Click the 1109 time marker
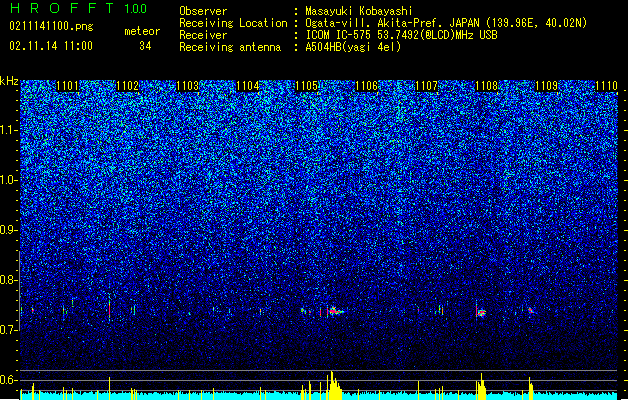Image resolution: width=629 pixels, height=400 pixels. click(x=546, y=86)
